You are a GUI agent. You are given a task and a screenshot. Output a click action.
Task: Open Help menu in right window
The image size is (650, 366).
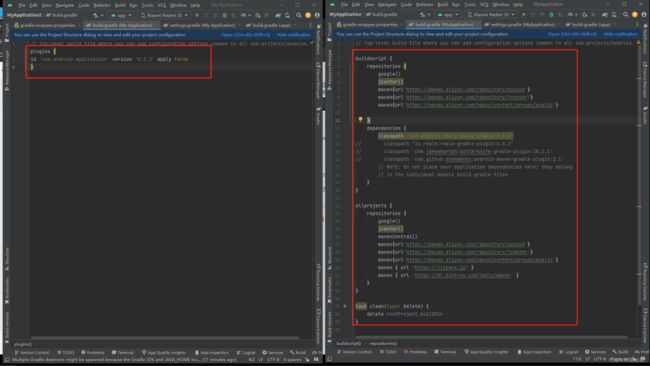[x=518, y=5]
